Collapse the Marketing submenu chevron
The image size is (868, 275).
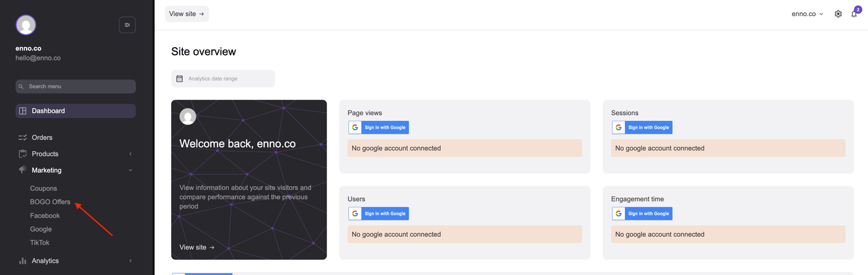[130, 170]
